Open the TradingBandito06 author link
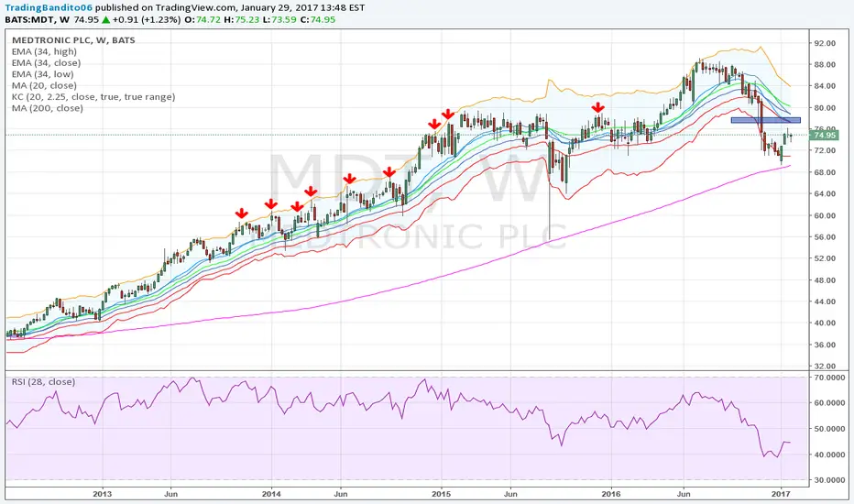The height and width of the screenshot is (504, 854). (x=49, y=7)
